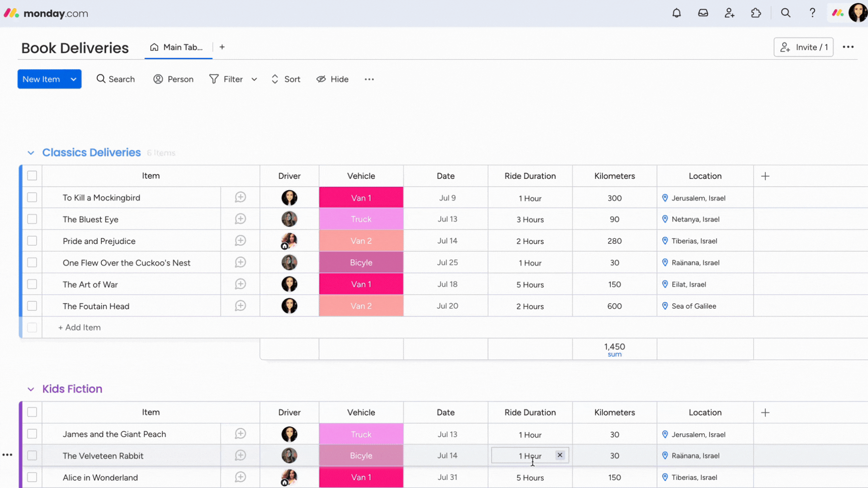This screenshot has width=868, height=488.
Task: Clear the 1 Hour ride duration with the x
Action: coord(560,455)
